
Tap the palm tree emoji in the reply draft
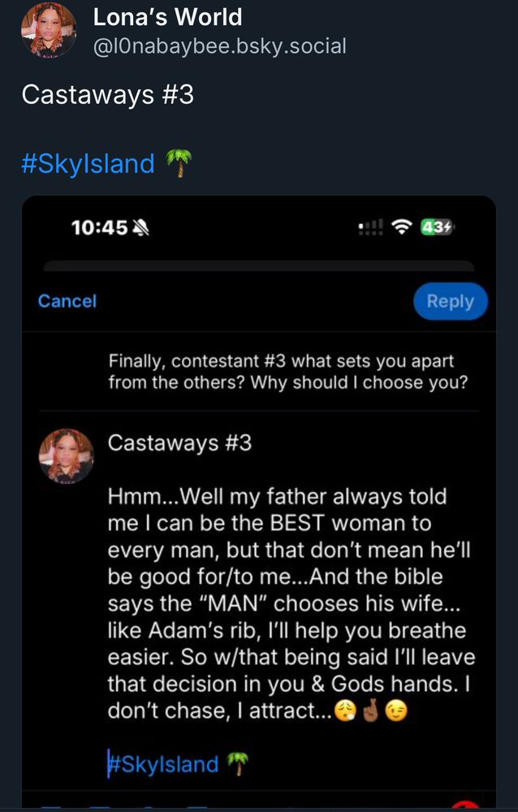pyautogui.click(x=237, y=764)
